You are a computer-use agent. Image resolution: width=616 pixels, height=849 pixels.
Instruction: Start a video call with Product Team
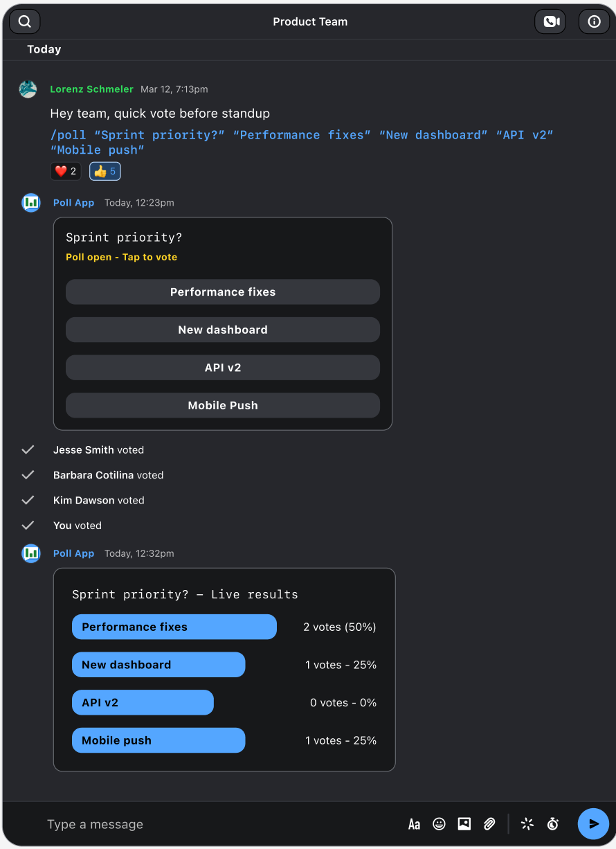point(550,21)
